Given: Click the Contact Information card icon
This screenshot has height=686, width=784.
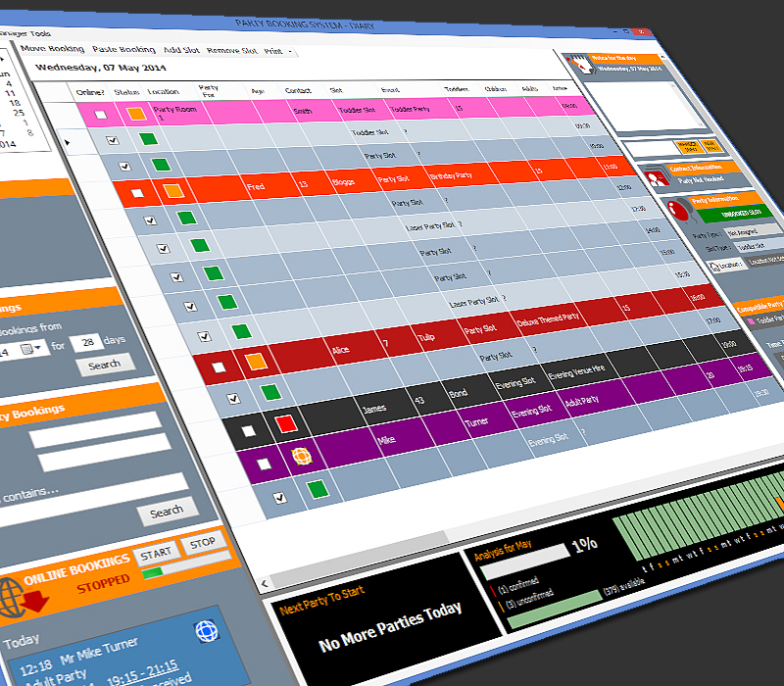Looking at the screenshot, I should 656,176.
